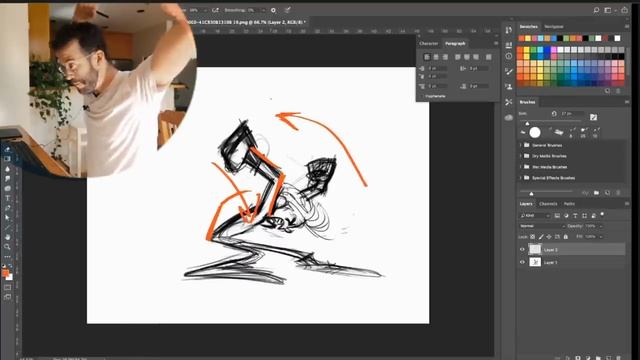
Task: Click the brush angle flip icon beside size field
Action: 554,114
